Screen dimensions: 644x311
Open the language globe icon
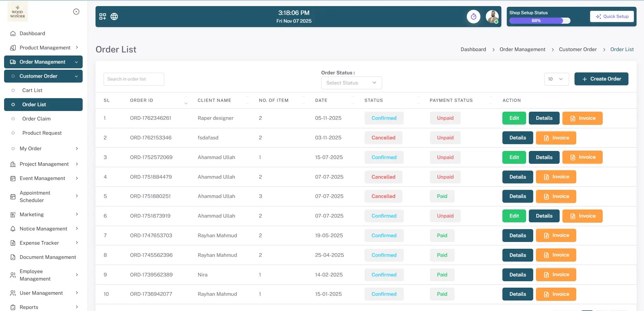click(114, 16)
